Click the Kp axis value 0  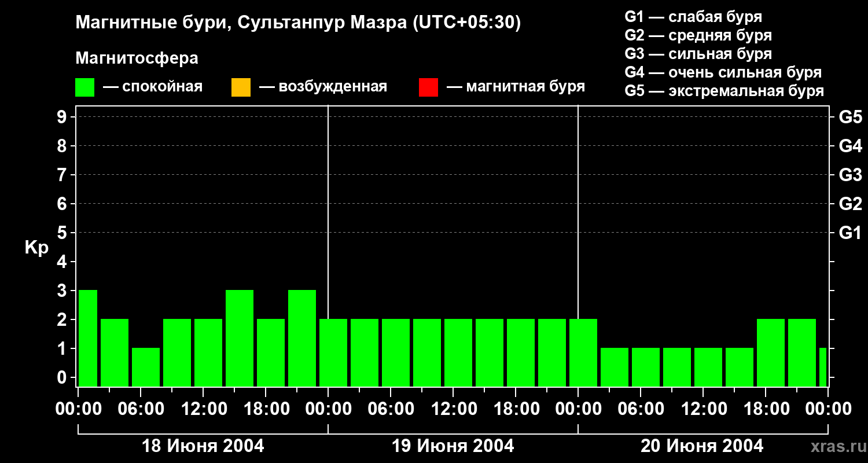click(63, 378)
